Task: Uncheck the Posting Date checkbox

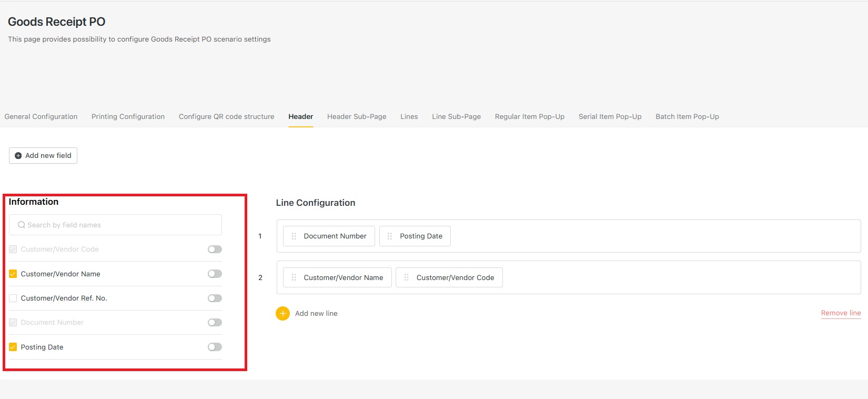Action: (13, 347)
